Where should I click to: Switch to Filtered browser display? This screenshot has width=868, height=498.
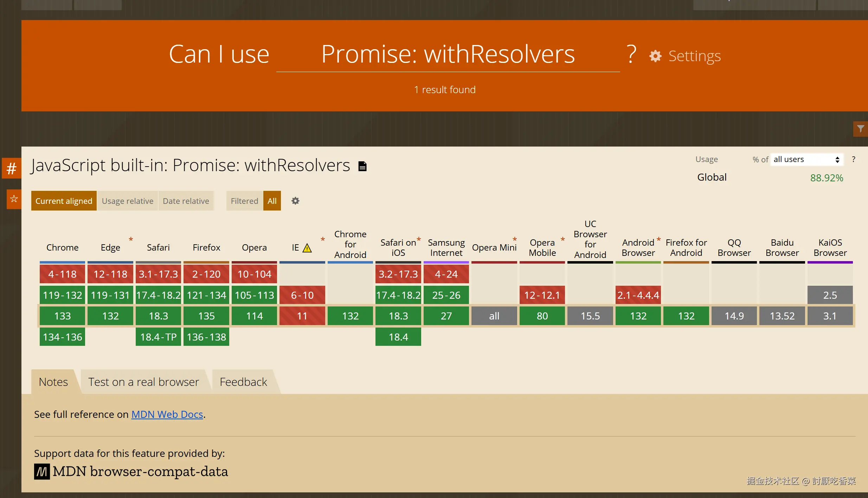point(244,201)
